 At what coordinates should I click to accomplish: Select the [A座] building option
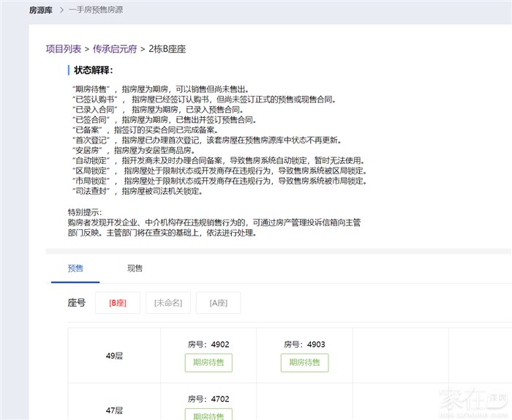[x=218, y=302]
